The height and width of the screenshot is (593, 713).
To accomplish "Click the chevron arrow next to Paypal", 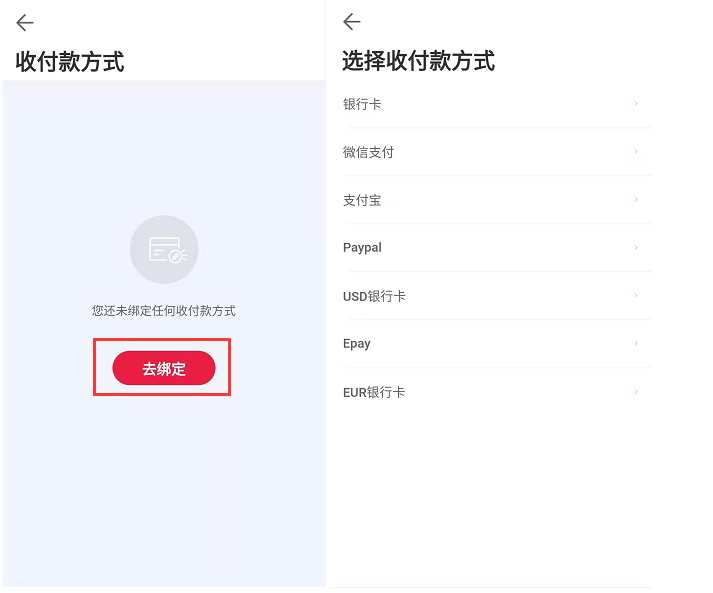I will tap(636, 247).
